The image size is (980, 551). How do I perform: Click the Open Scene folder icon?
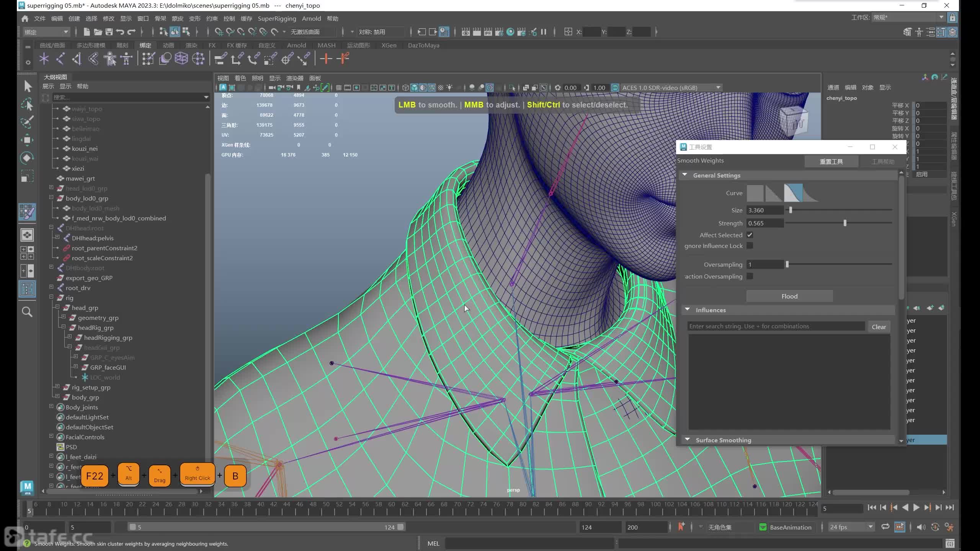tap(98, 32)
